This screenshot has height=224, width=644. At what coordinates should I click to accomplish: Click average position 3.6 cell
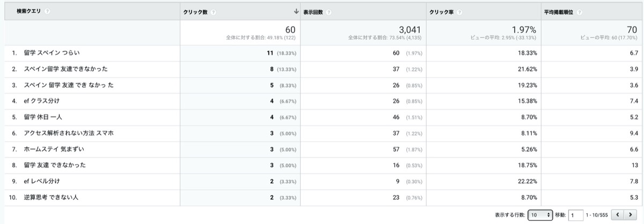coord(634,85)
